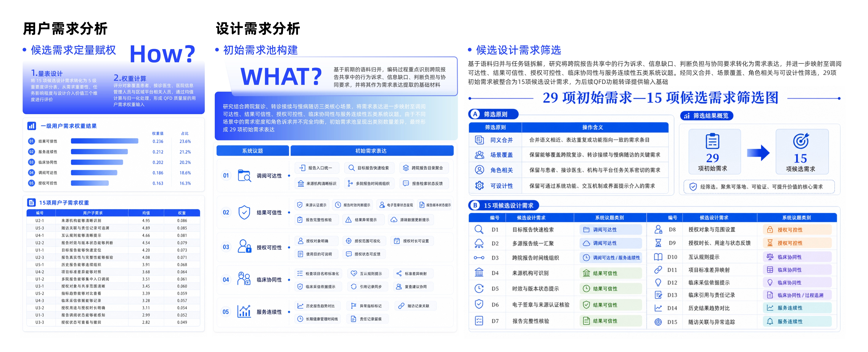Click the D1 magnifier search icon
The height and width of the screenshot is (352, 868).
[x=479, y=229]
